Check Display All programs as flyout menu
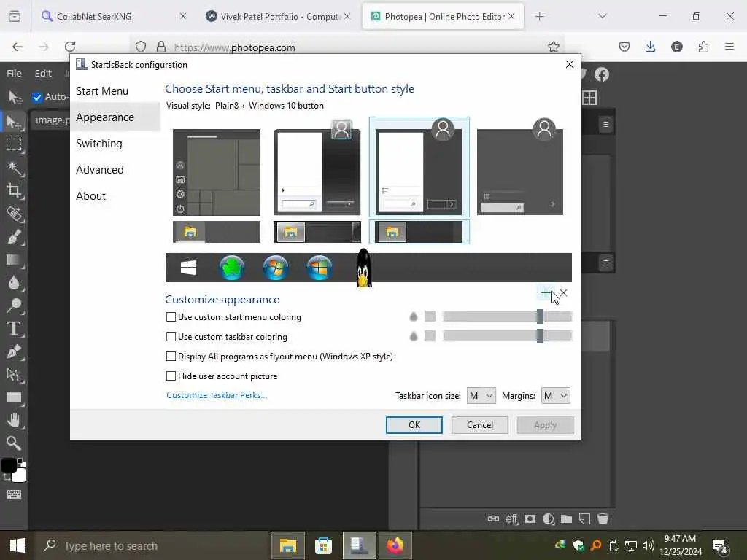 point(171,356)
